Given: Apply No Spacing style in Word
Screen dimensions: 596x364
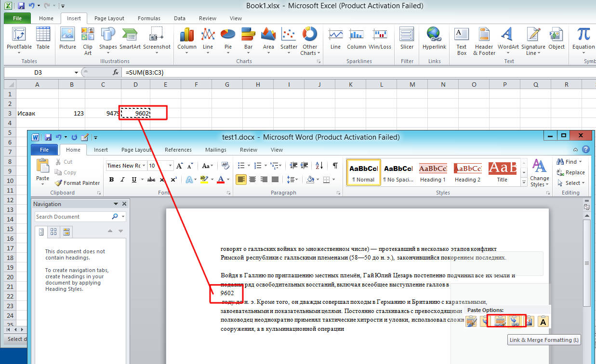Looking at the screenshot, I should coord(398,173).
